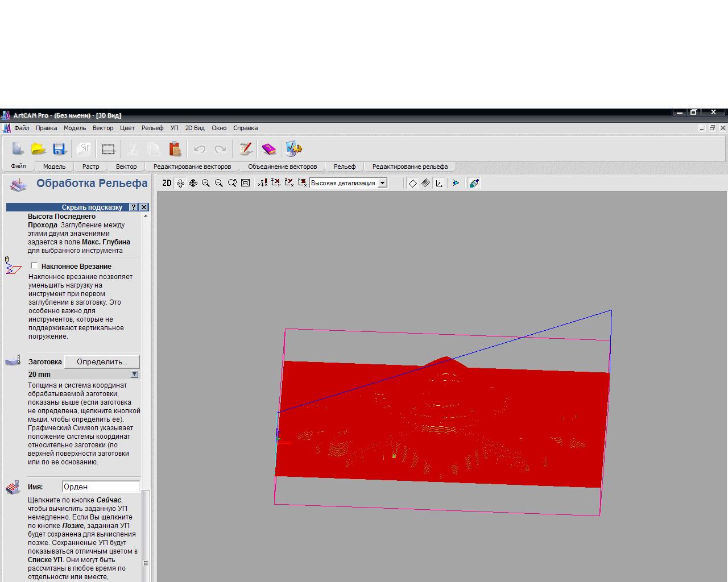Click Скрыть подсказку to hide hints
This screenshot has width=728, height=582.
tap(92, 207)
